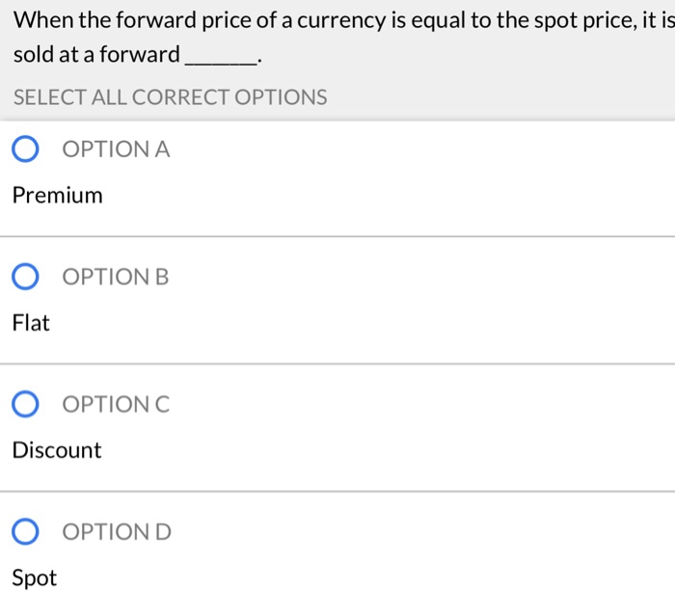Click the 'OPTION B' label text

pos(116,278)
